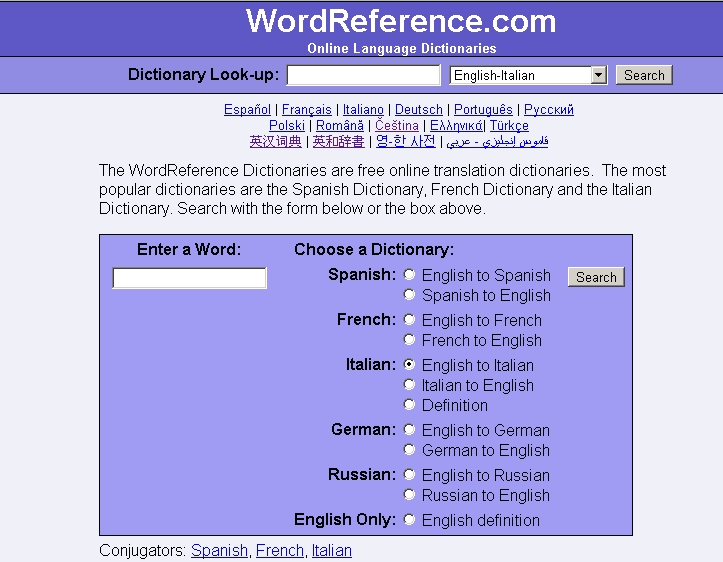This screenshot has width=723, height=562.
Task: Visit the Română language link
Action: click(340, 125)
